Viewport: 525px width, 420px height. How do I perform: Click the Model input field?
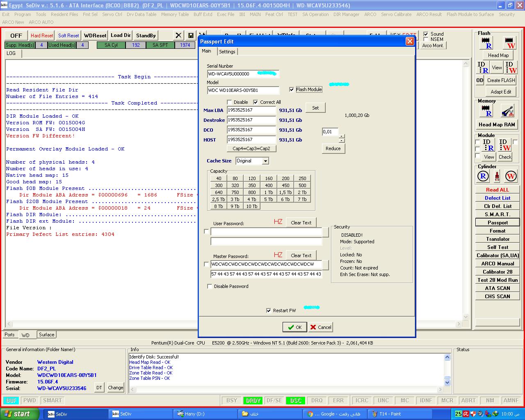coord(243,90)
